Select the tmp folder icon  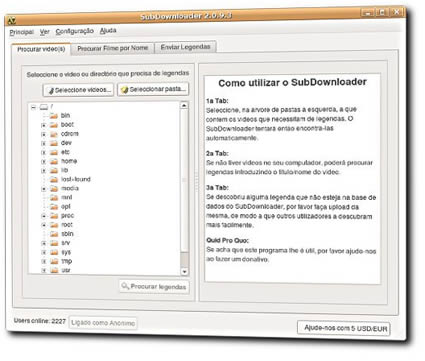click(x=54, y=261)
